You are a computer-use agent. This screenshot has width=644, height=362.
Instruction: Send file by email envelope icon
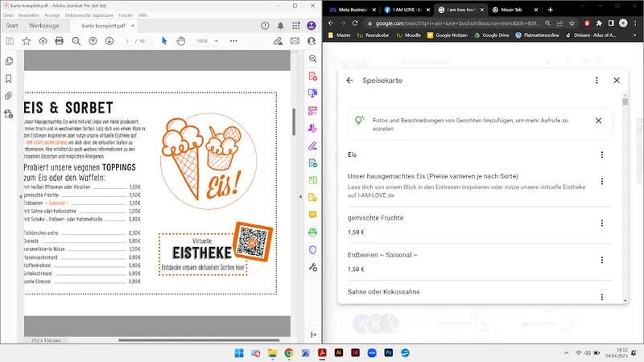coord(295,41)
